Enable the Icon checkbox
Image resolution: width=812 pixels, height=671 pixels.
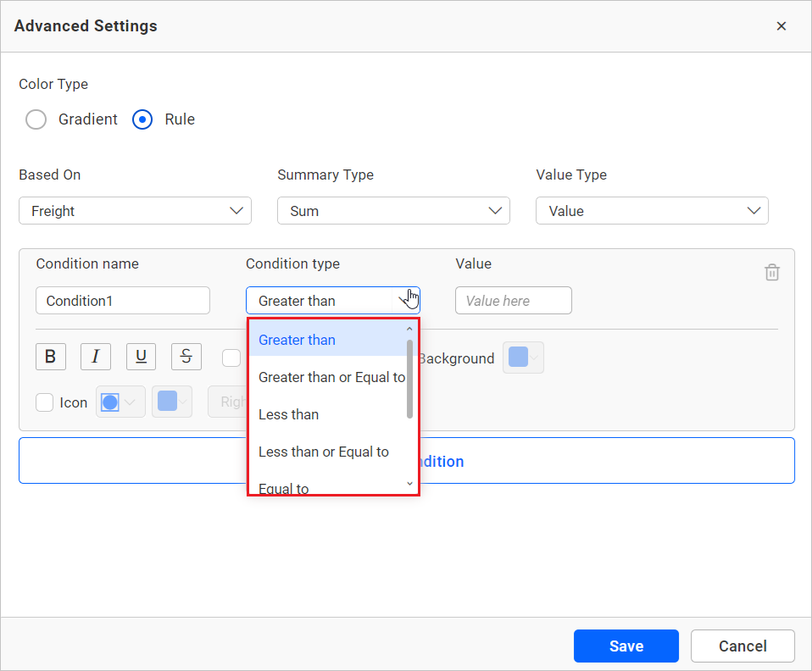coord(45,402)
